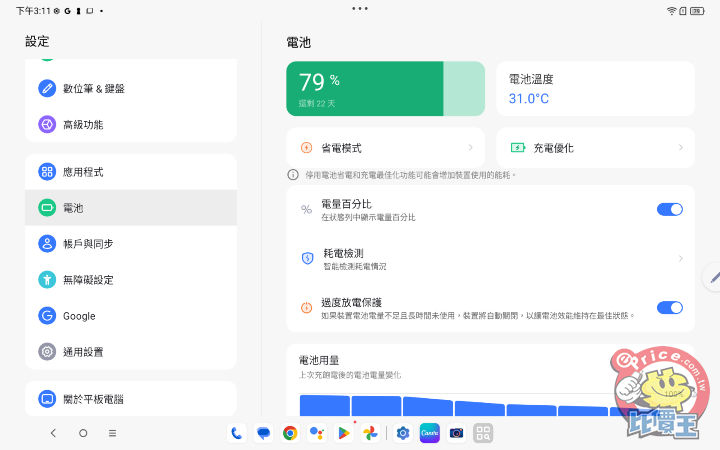Click the stylus & keyboard pen icon

pos(47,88)
